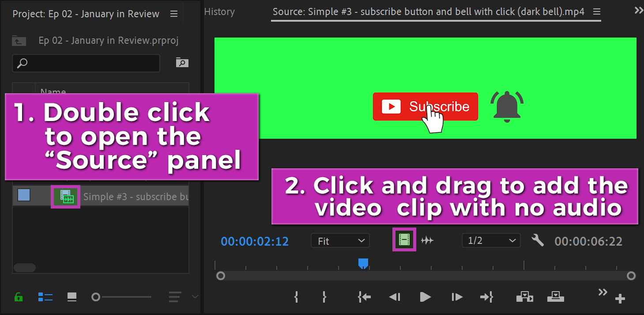Switch the Project panel to List view
The image size is (644, 315).
pyautogui.click(x=45, y=296)
